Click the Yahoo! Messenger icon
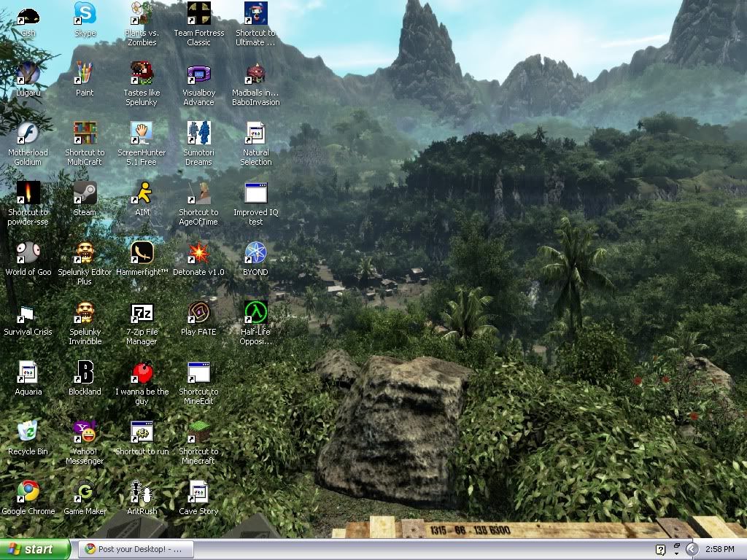The image size is (747, 560). tap(85, 432)
